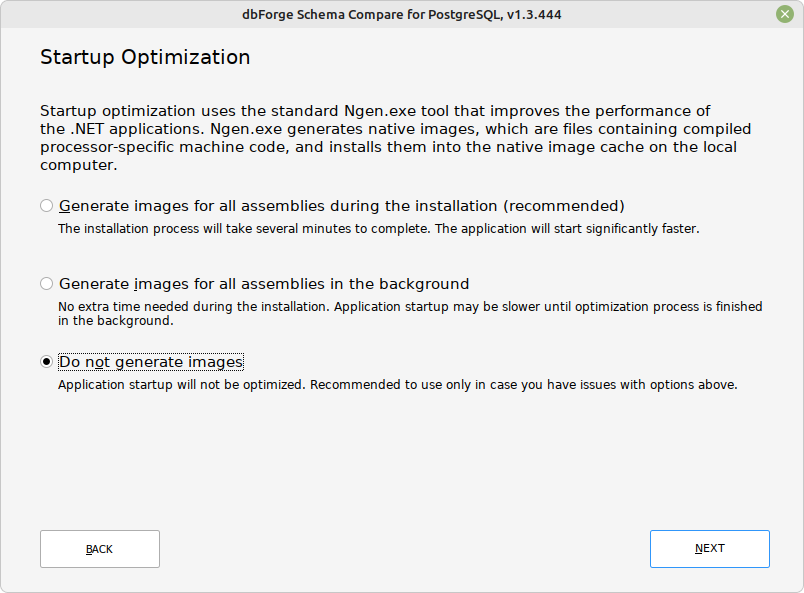
Task: Click 'The installation process will take several minutes' description
Action: pos(378,228)
